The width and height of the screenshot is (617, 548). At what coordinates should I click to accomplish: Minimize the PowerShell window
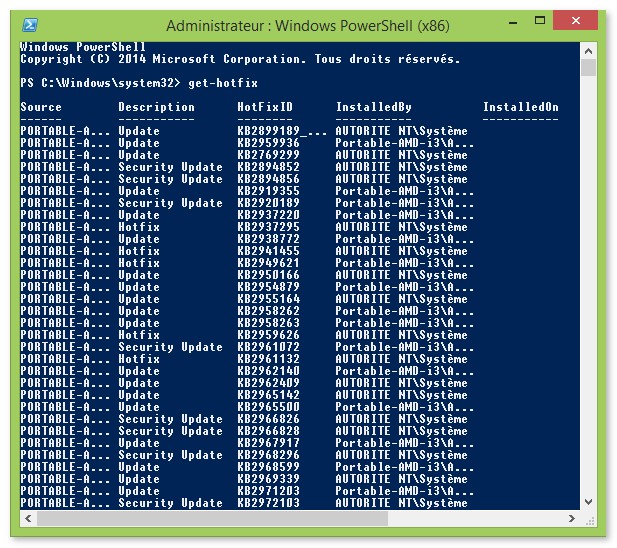[x=513, y=22]
